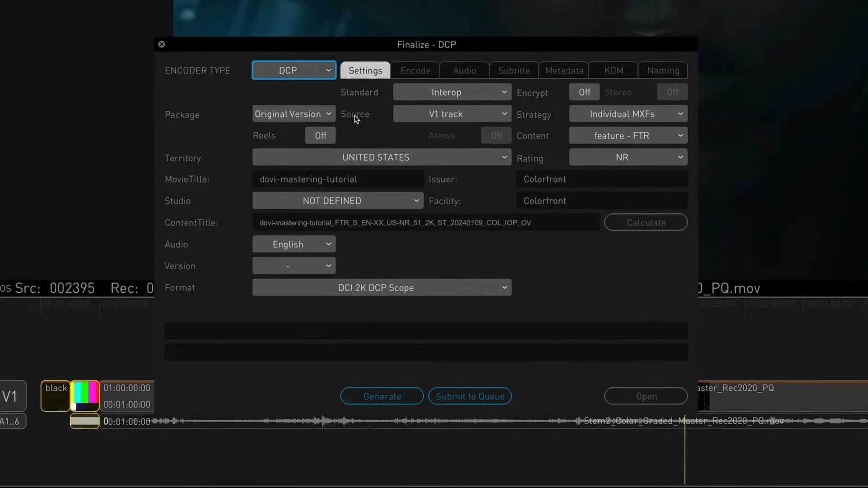
Task: Expand the Standard Interop dropdown
Action: tap(452, 92)
